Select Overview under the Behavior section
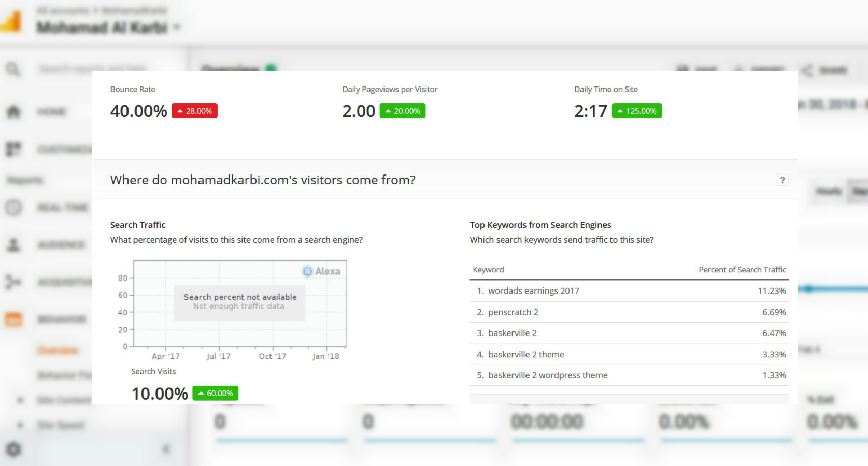Screen dimensions: 868x466 [x=57, y=350]
